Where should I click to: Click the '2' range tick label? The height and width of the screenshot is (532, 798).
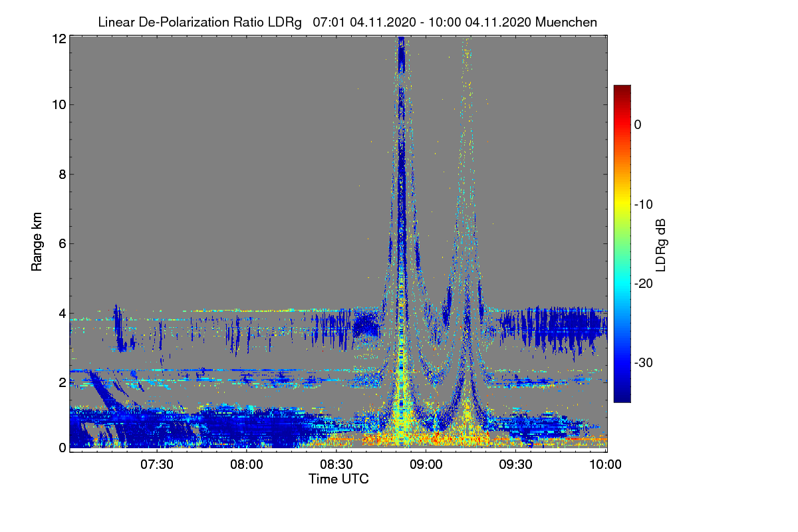click(x=63, y=382)
